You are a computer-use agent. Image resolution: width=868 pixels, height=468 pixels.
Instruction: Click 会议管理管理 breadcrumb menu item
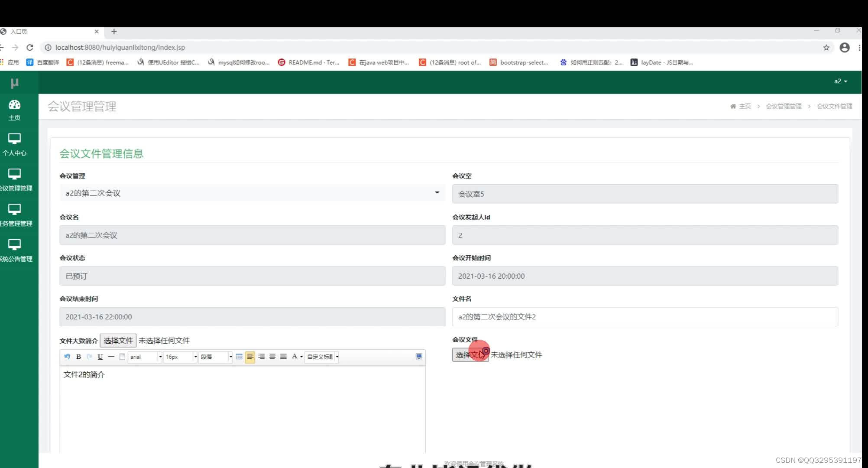click(784, 106)
